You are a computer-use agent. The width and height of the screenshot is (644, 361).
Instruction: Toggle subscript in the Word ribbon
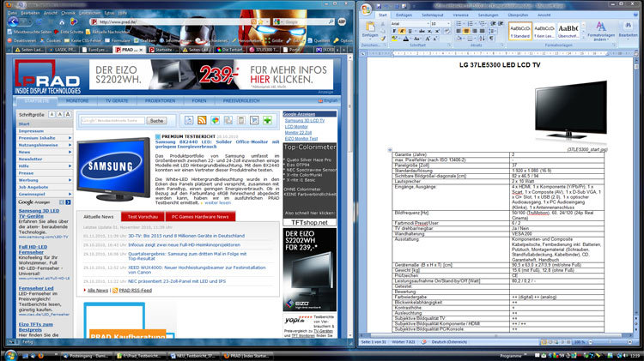pos(429,31)
